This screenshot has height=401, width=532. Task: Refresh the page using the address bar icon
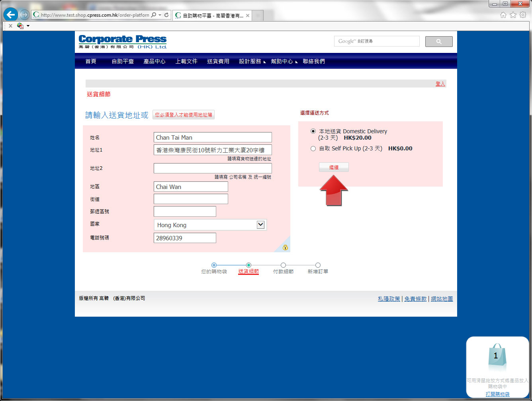(166, 15)
